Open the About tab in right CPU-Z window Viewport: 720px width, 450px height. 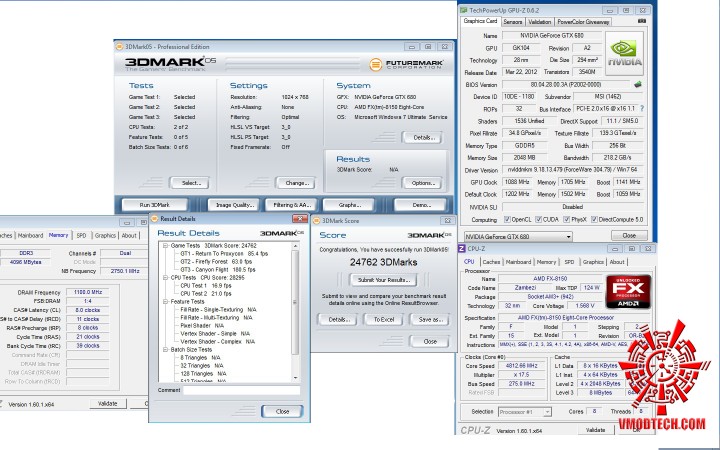617,262
